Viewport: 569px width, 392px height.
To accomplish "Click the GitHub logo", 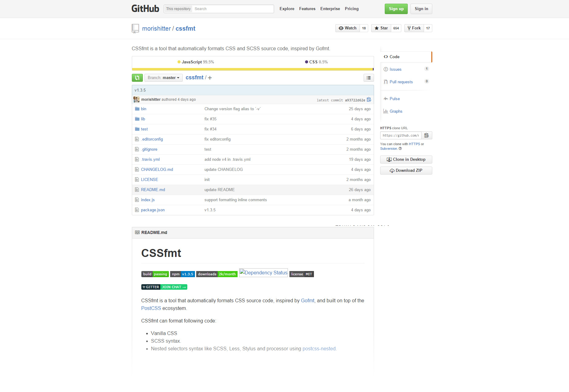I will 145,9.
